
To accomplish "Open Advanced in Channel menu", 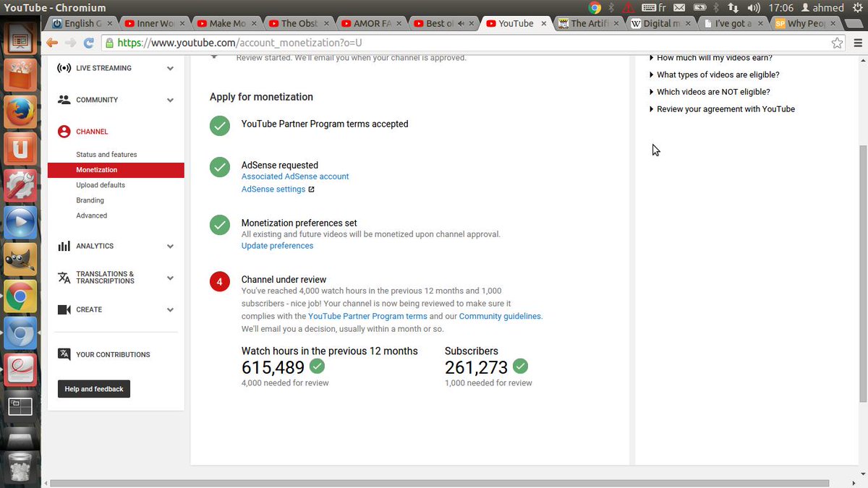I will pyautogui.click(x=91, y=215).
